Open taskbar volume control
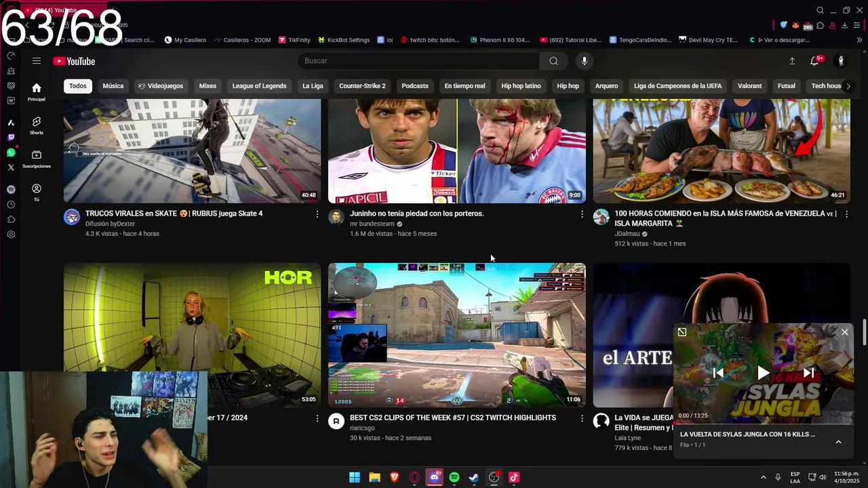Viewport: 868px width, 488px height. (823, 477)
